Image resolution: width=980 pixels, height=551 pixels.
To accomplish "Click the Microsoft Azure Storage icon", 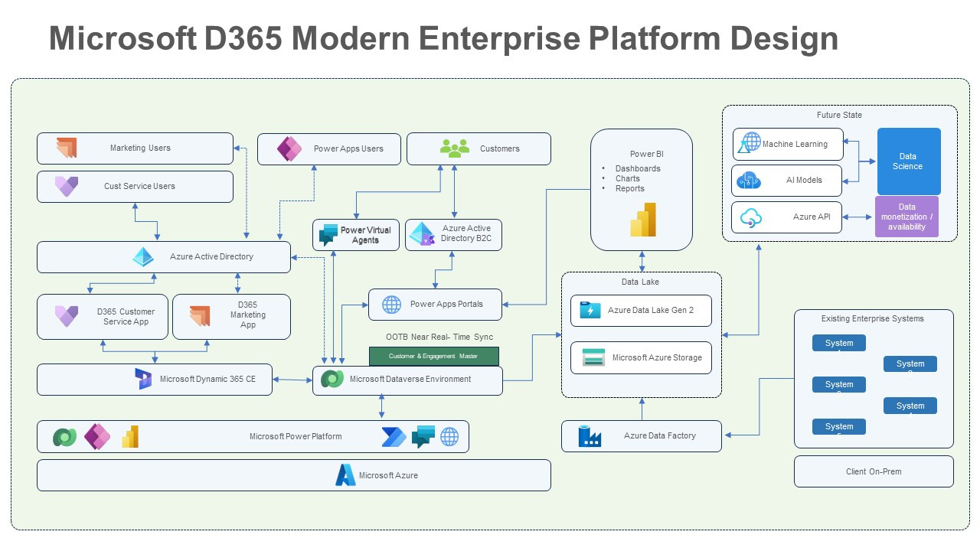I will coord(593,357).
